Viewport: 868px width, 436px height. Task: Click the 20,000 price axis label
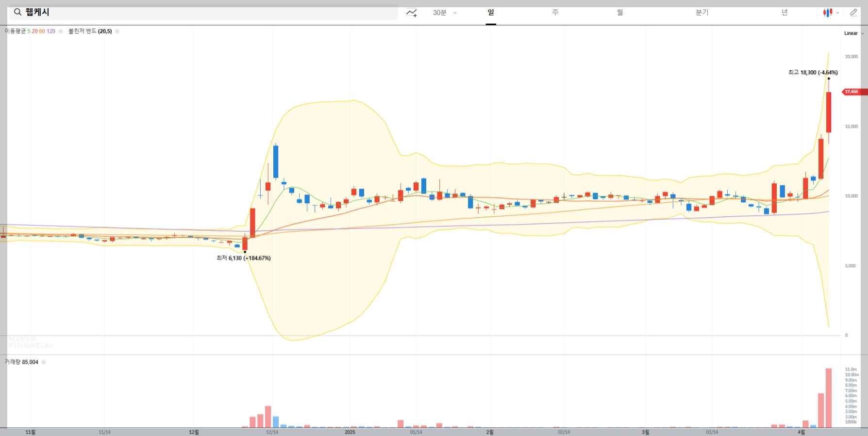(x=851, y=57)
